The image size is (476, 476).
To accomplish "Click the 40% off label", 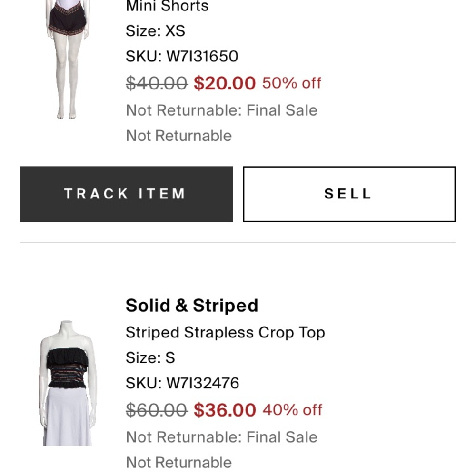I will click(x=292, y=409).
